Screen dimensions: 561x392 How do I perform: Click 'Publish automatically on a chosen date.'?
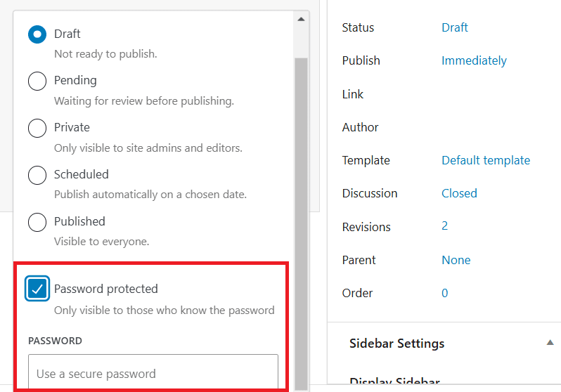(x=150, y=195)
